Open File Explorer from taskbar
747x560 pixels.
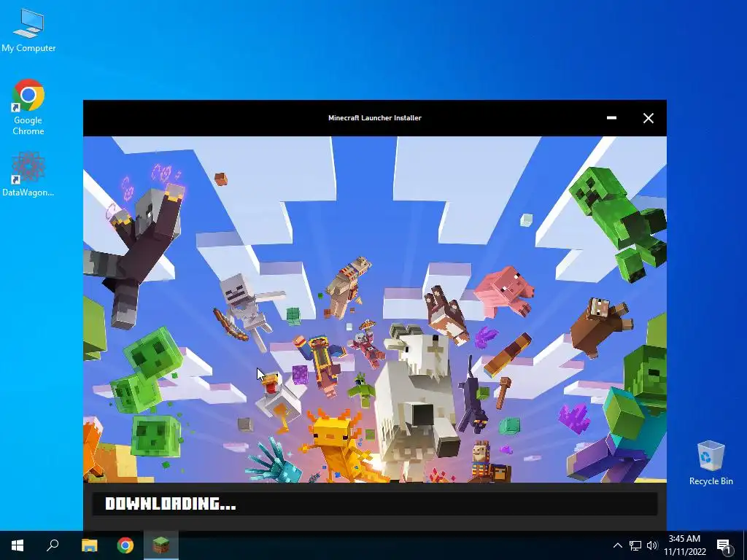click(89, 545)
